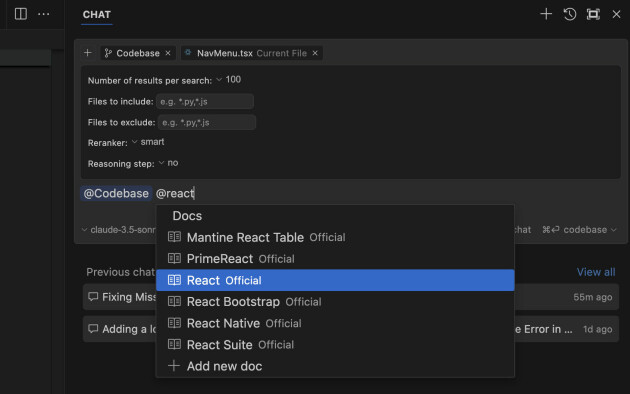Open chat history clock icon

(x=570, y=14)
